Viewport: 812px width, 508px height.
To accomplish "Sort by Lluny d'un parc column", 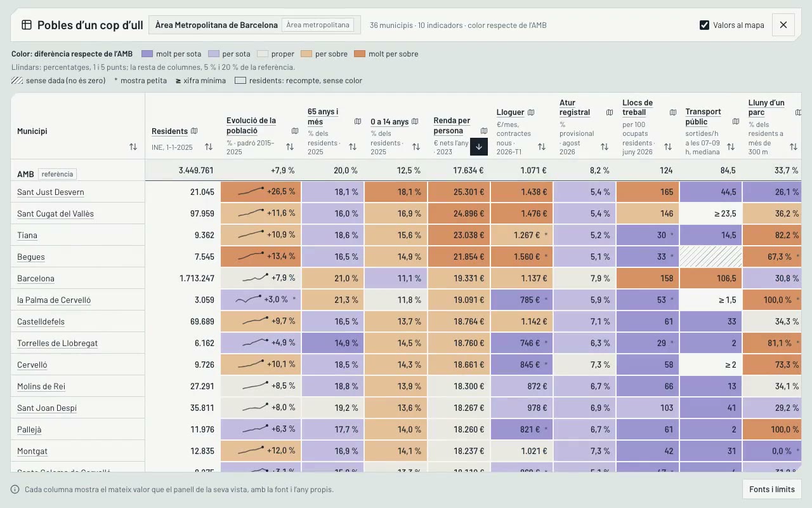I will (x=794, y=147).
